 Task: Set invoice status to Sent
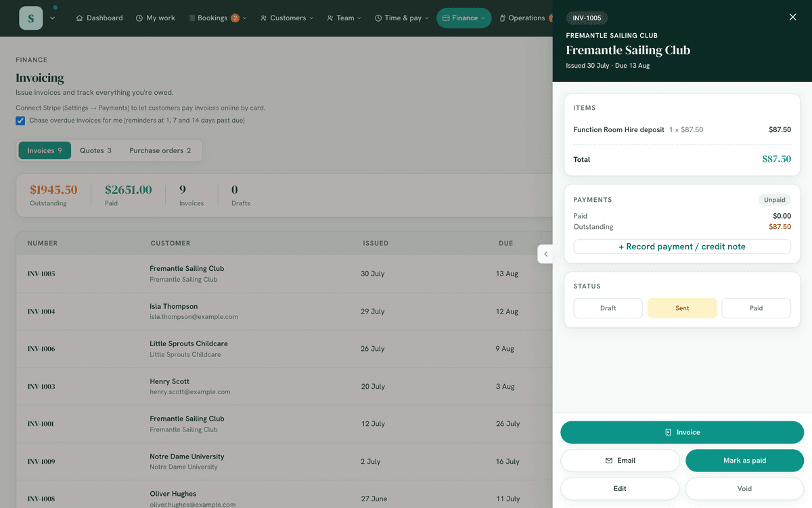pyautogui.click(x=682, y=308)
